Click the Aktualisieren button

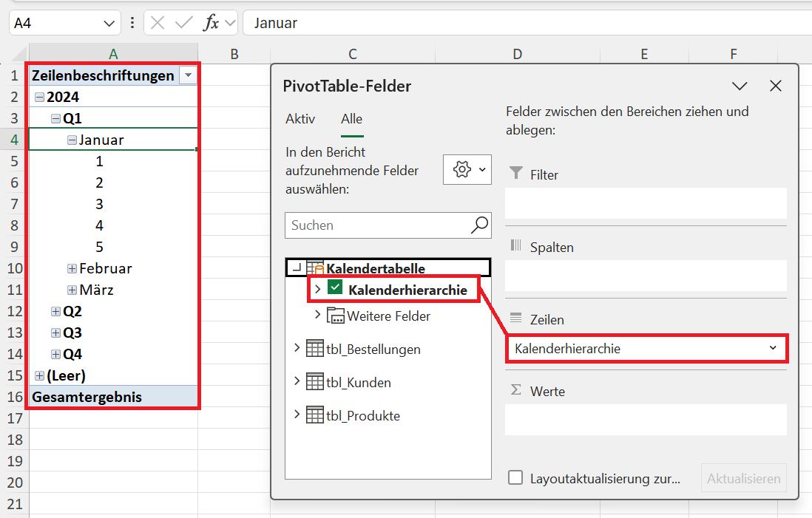[x=744, y=478]
